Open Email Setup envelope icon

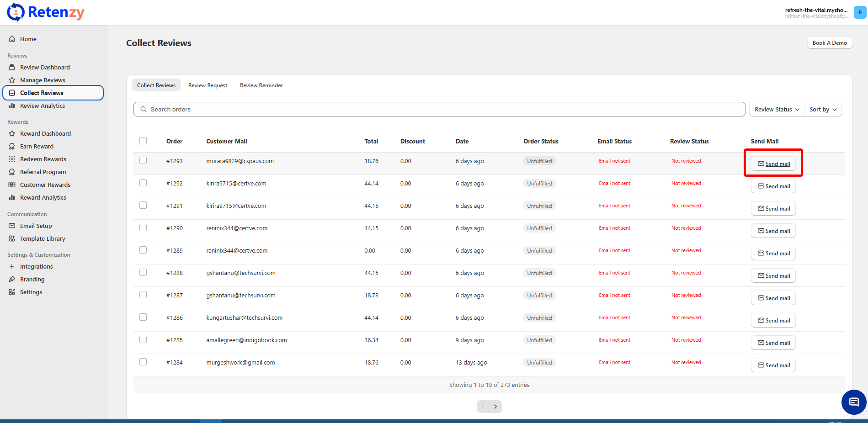coord(12,226)
